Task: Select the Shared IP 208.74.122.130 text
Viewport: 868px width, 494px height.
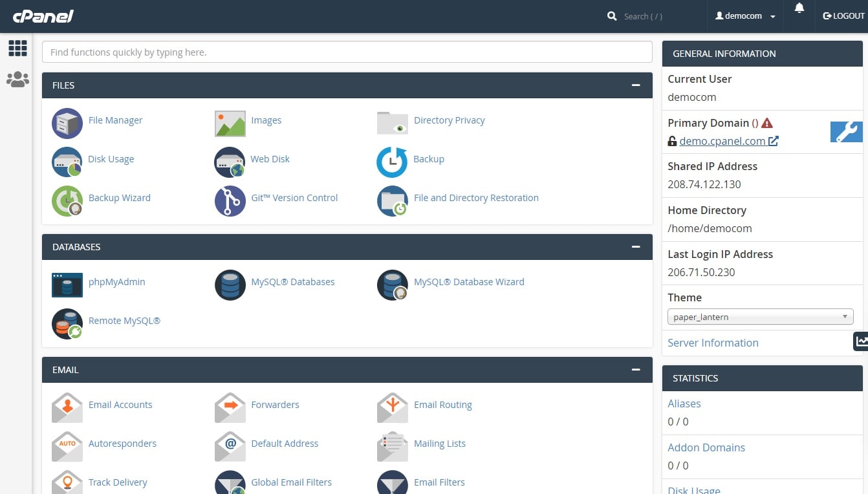Action: coord(704,184)
